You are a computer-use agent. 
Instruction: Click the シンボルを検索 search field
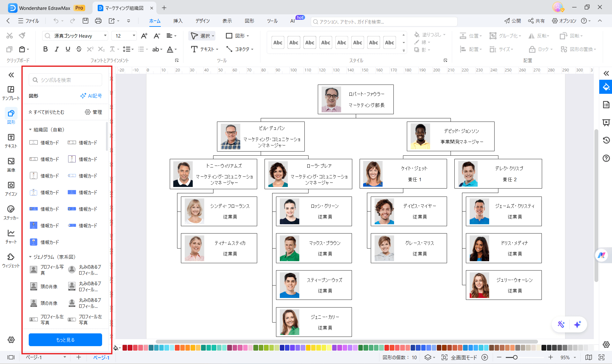coord(65,80)
